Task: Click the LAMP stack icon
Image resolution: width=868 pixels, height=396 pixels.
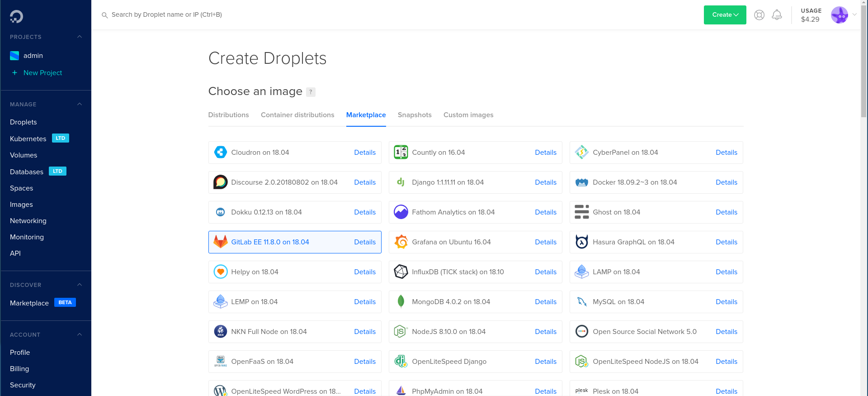Action: (x=582, y=272)
